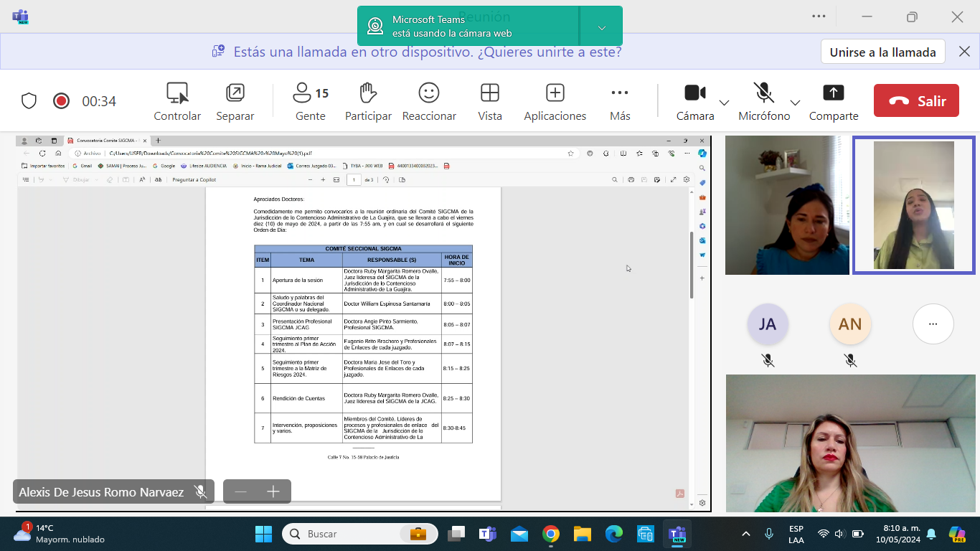Screen dimensions: 980x551
Task: Click the Convocatoria Comite SIGCMA browser tab
Action: (105, 141)
